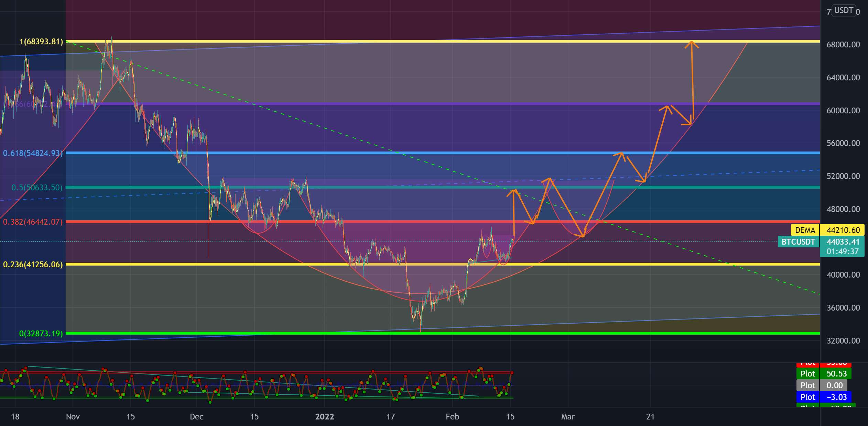Select the bright green 0 Fibonacci line
868x426 pixels.
click(x=443, y=333)
